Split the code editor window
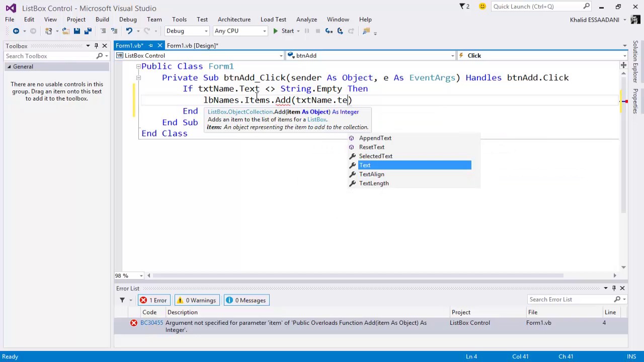The height and width of the screenshot is (362, 644). click(x=623, y=65)
